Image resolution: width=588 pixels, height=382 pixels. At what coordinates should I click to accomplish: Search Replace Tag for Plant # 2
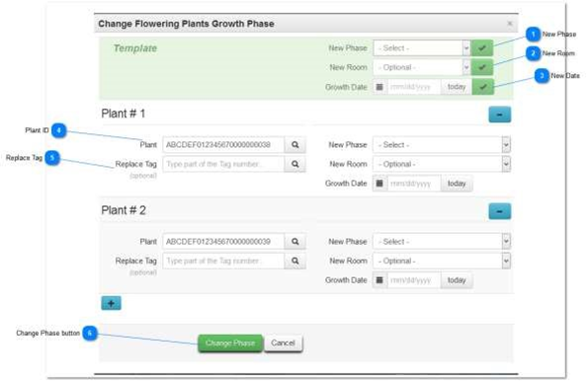coord(295,261)
